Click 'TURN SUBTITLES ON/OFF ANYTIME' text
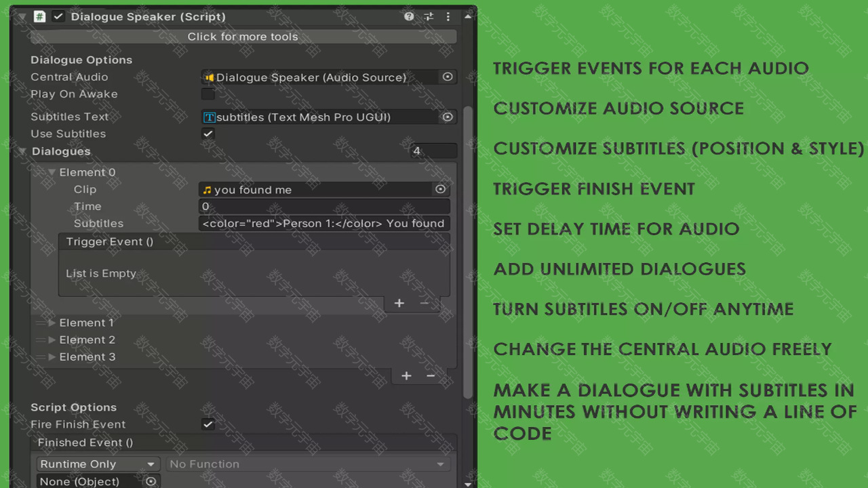 pyautogui.click(x=644, y=309)
